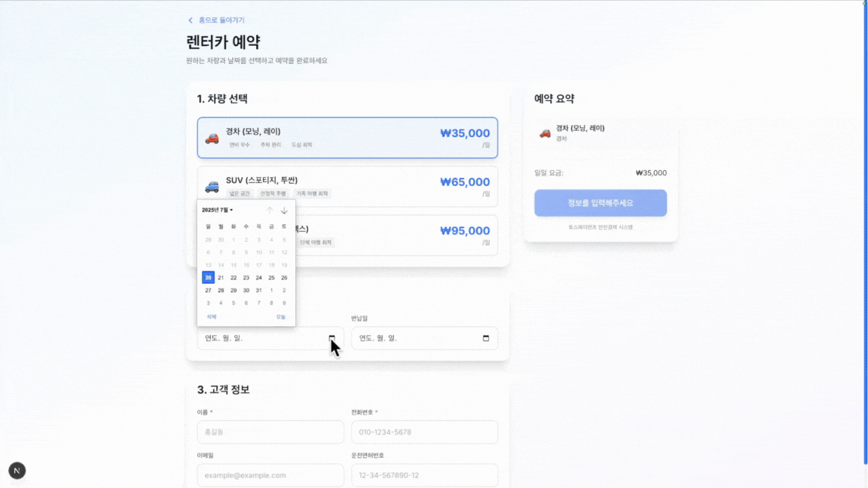Click the 전화번호 field 010-1234-5678
Screen dimensions: 868x488
tap(424, 432)
